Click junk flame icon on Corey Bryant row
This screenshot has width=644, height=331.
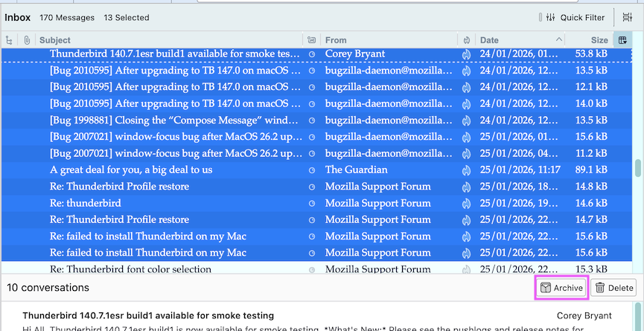pos(466,54)
